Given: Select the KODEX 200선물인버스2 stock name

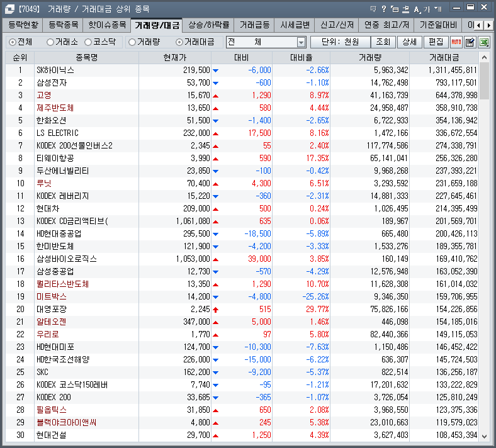Looking at the screenshot, I should tap(74, 146).
